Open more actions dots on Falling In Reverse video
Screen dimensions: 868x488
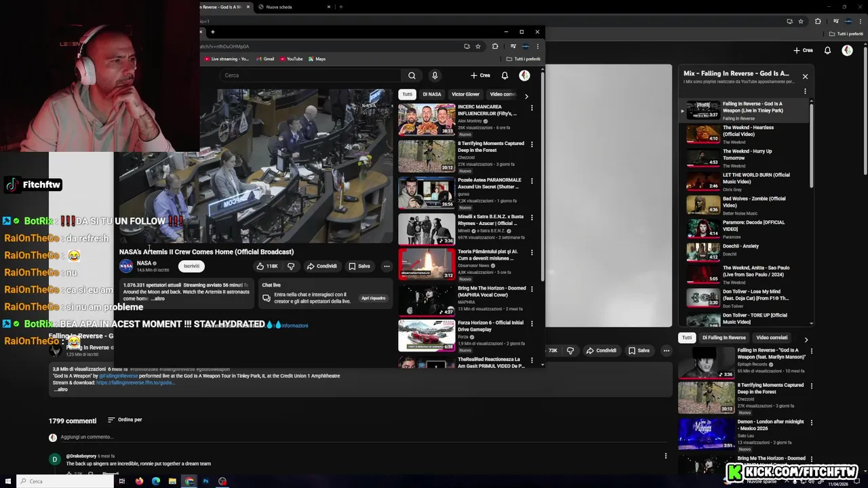tap(667, 350)
